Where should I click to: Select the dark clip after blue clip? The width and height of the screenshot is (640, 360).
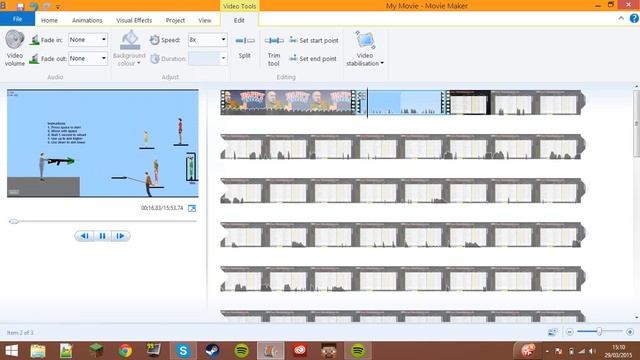pos(469,102)
